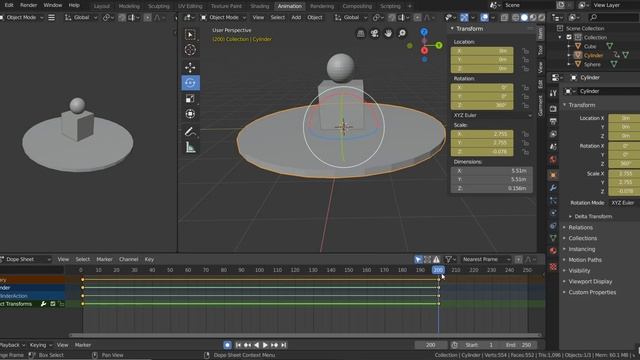Toggle show gizmo button in viewport header
The height and width of the screenshot is (360, 640).
(x=464, y=18)
